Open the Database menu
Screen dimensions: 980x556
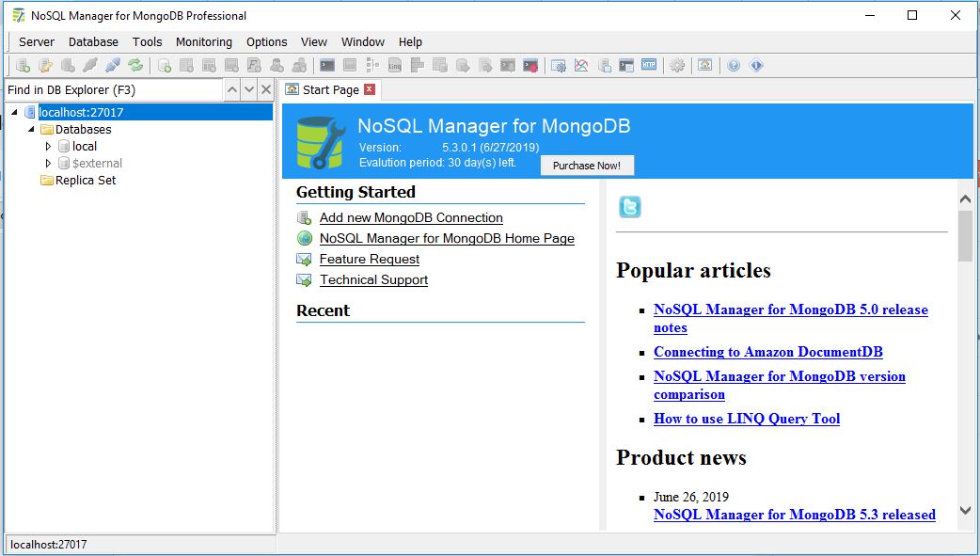[x=93, y=41]
